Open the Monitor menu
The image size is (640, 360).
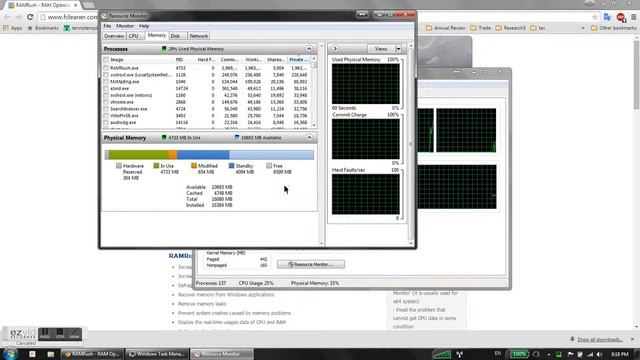(x=124, y=26)
